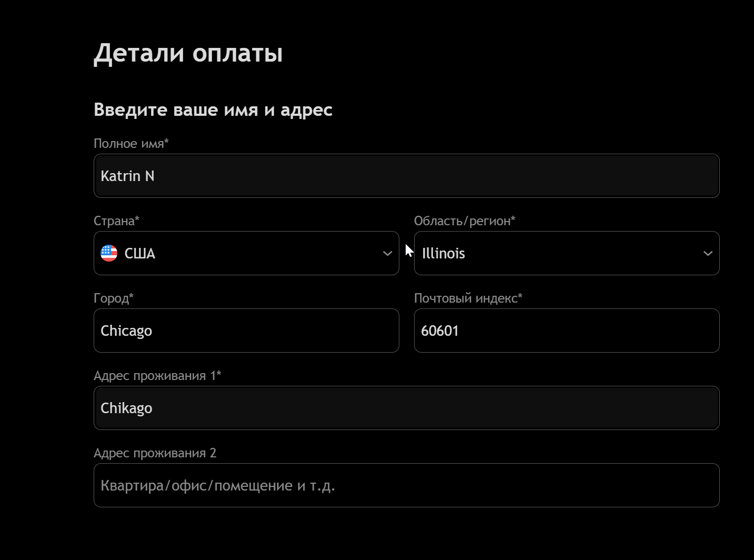Click the Город* label
Image resolution: width=754 pixels, height=560 pixels.
(x=114, y=298)
